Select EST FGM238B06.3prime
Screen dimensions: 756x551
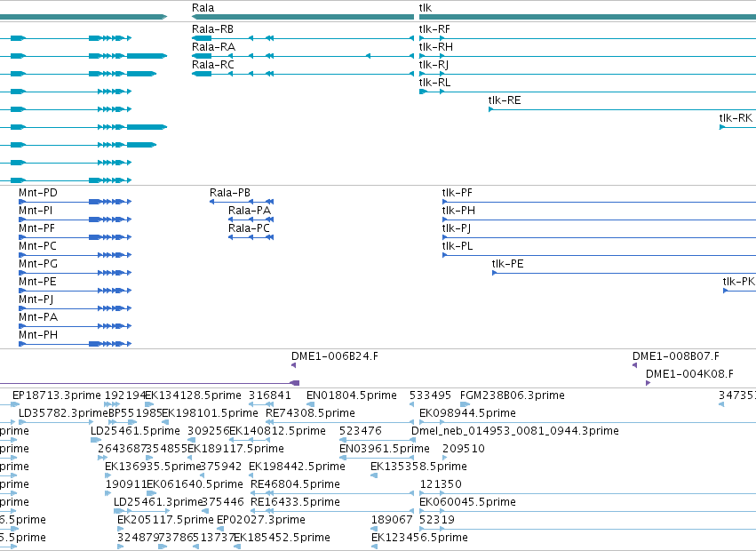(x=465, y=404)
